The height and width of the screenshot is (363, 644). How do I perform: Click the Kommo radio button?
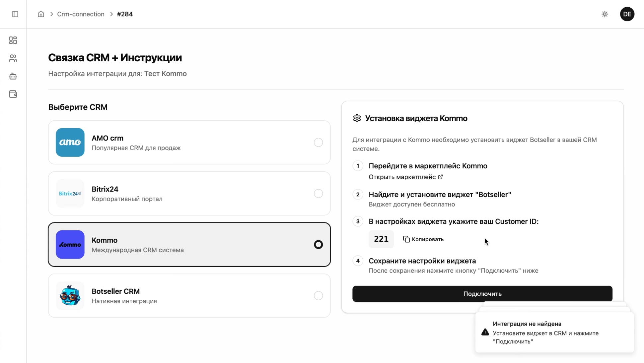tap(318, 244)
